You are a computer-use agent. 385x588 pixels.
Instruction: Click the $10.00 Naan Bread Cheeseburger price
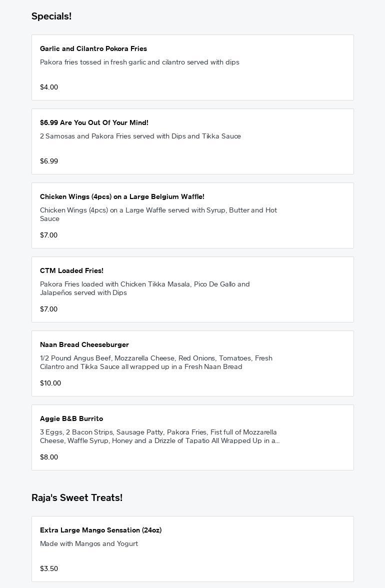(50, 383)
